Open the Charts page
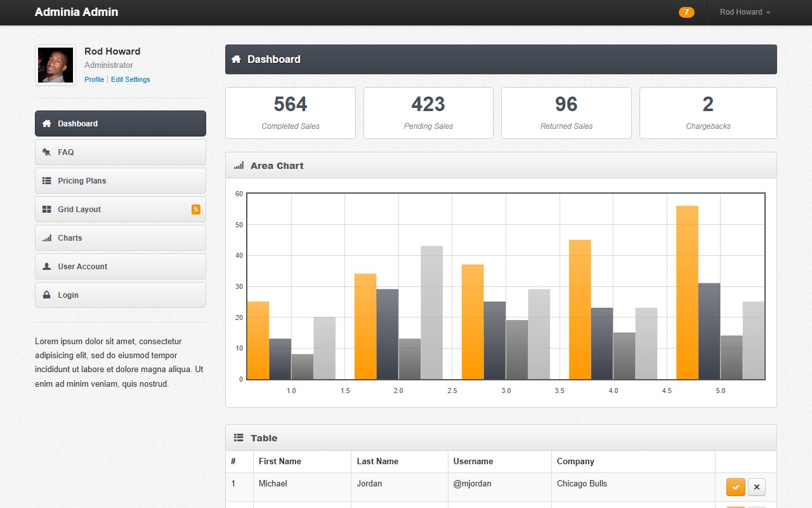Screen dimensions: 812x508 [x=121, y=238]
